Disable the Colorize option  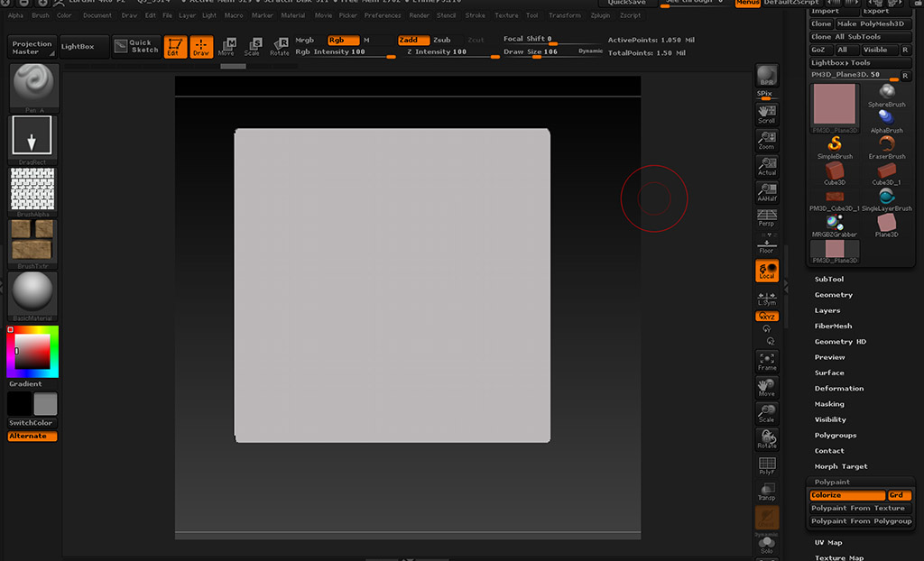(x=846, y=495)
